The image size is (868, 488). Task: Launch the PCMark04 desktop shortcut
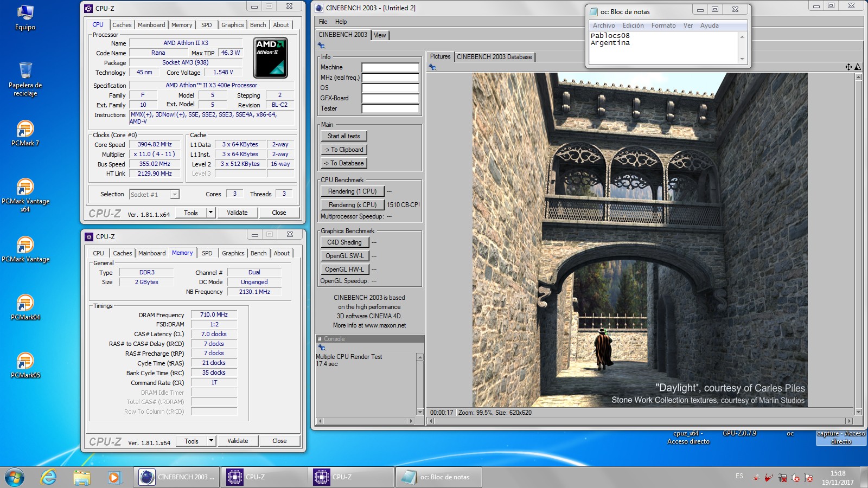coord(25,307)
